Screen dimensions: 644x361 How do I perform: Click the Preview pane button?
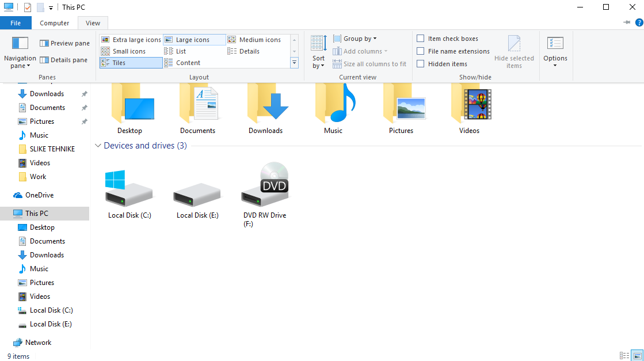[64, 43]
